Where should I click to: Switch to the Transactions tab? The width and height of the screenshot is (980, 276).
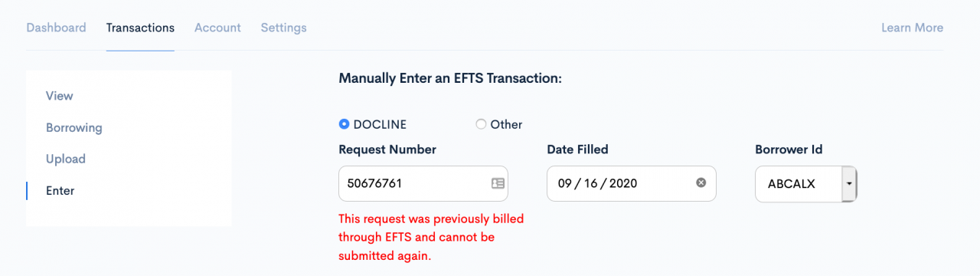(x=140, y=28)
